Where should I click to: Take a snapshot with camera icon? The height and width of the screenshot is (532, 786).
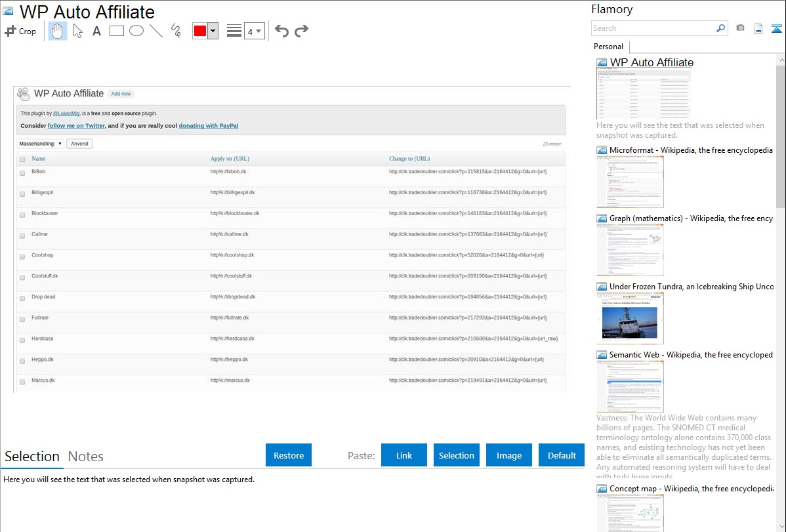[740, 28]
